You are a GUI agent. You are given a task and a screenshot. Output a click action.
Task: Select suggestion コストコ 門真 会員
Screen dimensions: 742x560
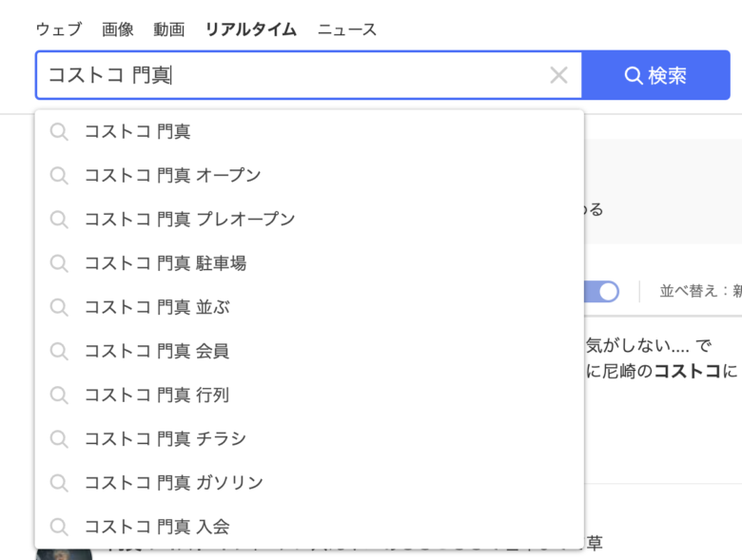309,351
